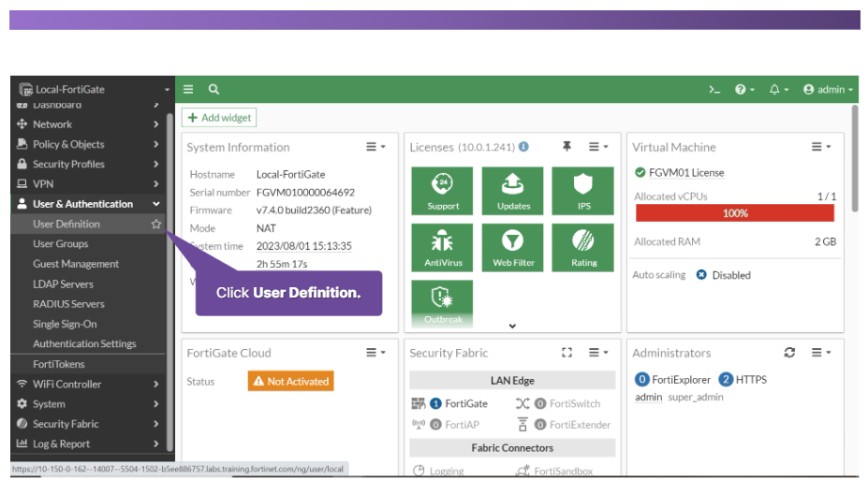This screenshot has width=868, height=494.
Task: Click the AntiVirus license tile
Action: tap(442, 247)
